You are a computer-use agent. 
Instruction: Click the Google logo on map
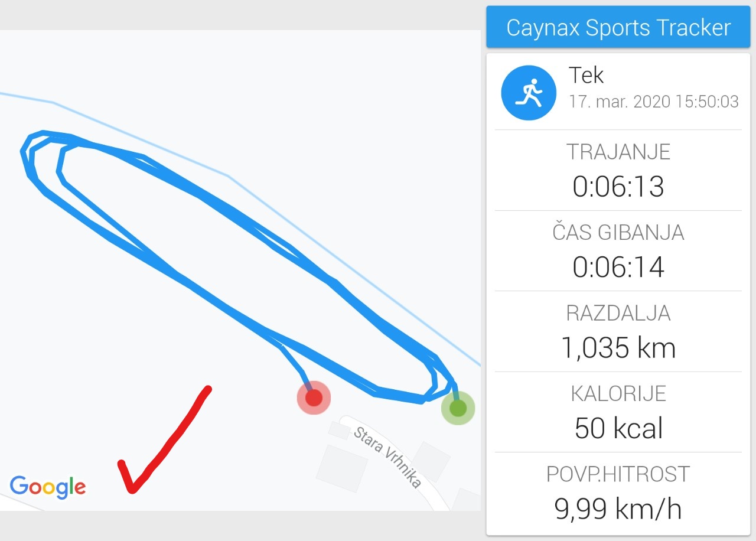(x=48, y=488)
